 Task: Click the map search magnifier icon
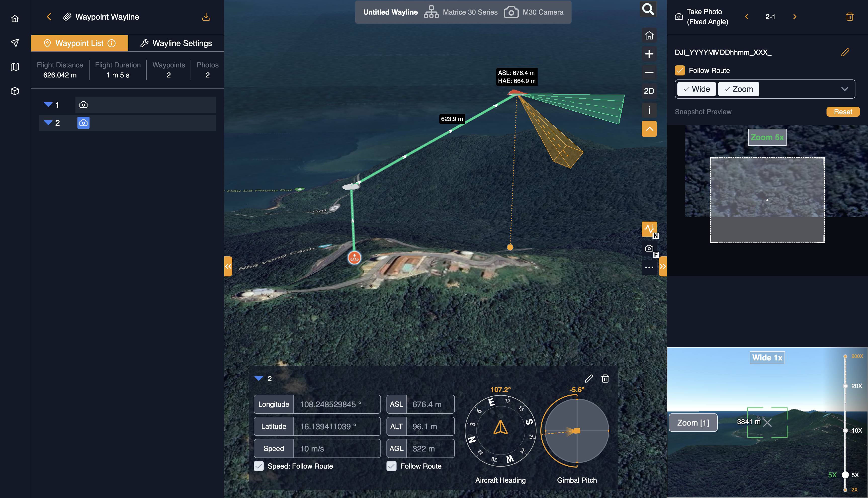(648, 9)
